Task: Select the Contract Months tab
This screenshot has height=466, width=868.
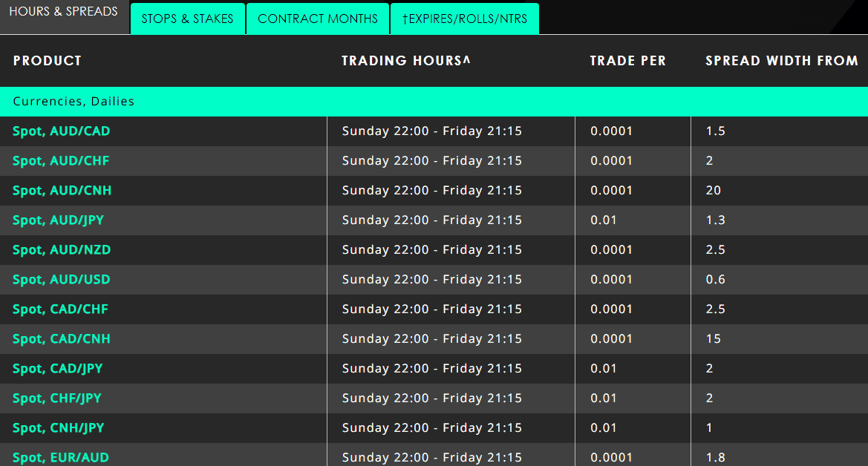Action: (318, 19)
